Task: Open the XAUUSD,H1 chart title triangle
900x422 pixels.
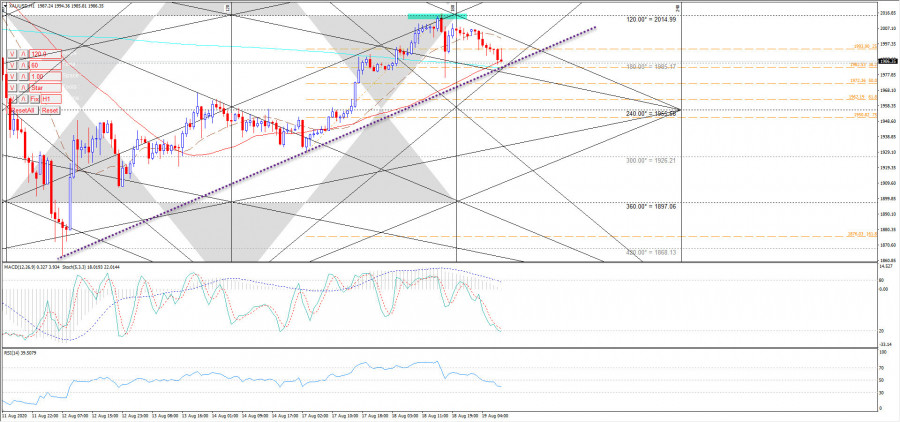Action: [3, 5]
